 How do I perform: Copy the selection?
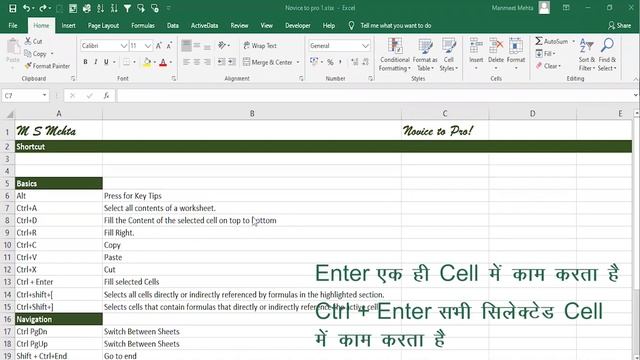coord(36,53)
